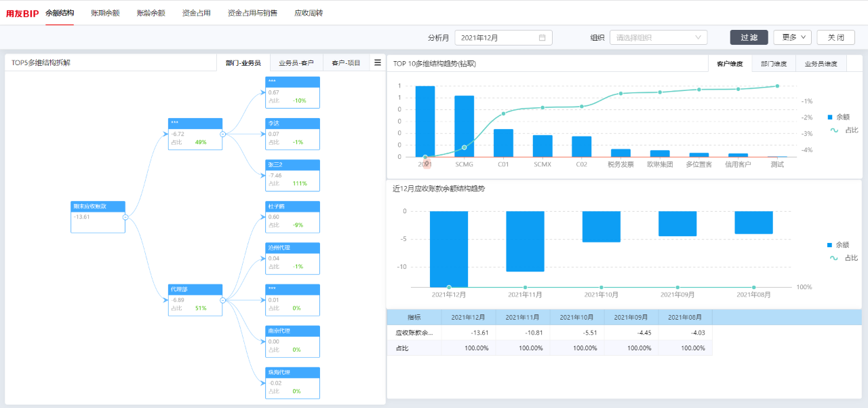Select the 客户-项目 breakdown tab
868x408 pixels.
click(346, 63)
